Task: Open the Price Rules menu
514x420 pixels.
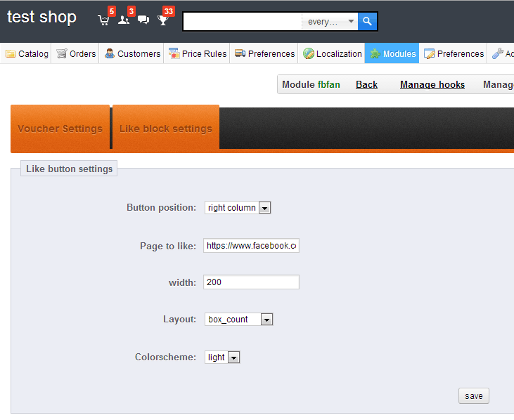Action: pyautogui.click(x=197, y=53)
